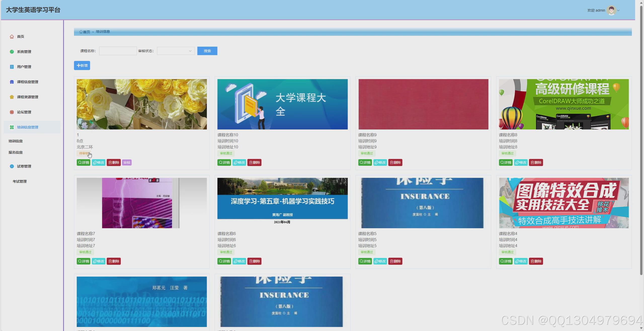Screen dimensions: 644x331
Task: Open 课程资源管理 in the sidebar
Action: coord(27,97)
